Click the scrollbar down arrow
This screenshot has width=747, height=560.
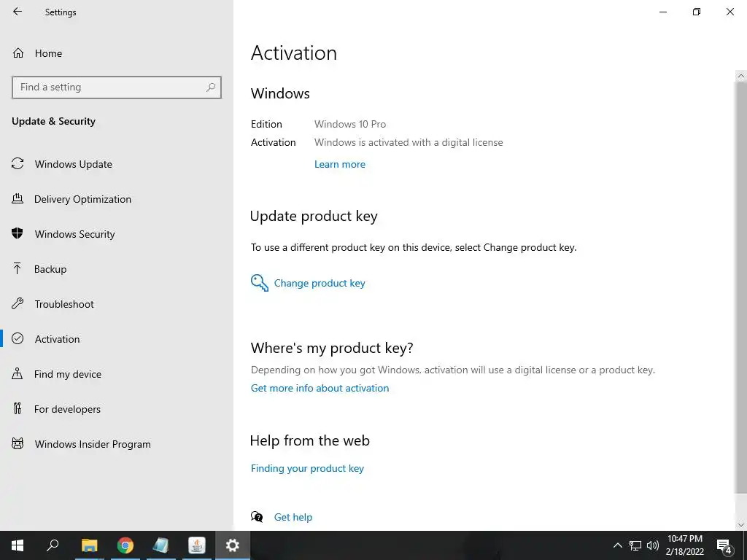(x=741, y=525)
